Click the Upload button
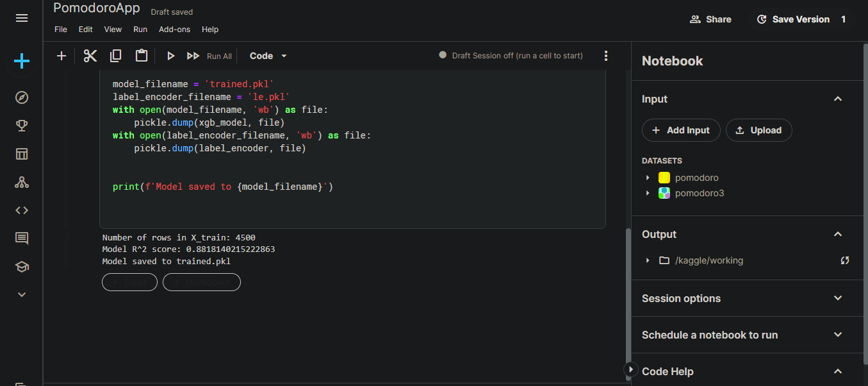 (759, 130)
